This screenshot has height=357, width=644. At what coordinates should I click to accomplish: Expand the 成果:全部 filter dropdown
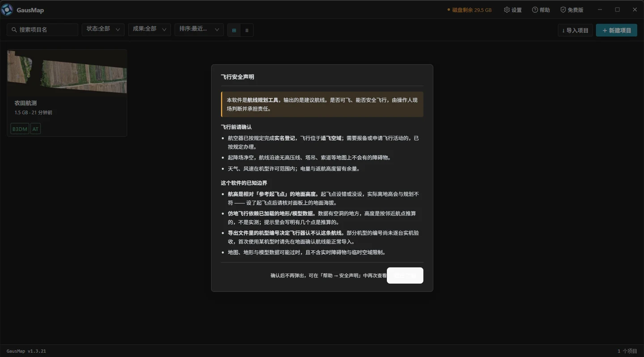pyautogui.click(x=149, y=29)
